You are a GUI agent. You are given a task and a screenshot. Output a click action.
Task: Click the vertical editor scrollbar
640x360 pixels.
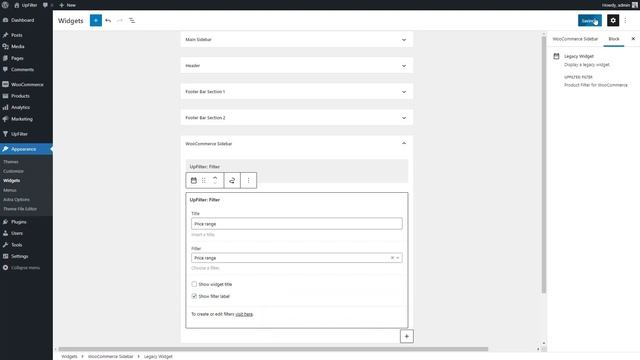[543, 165]
